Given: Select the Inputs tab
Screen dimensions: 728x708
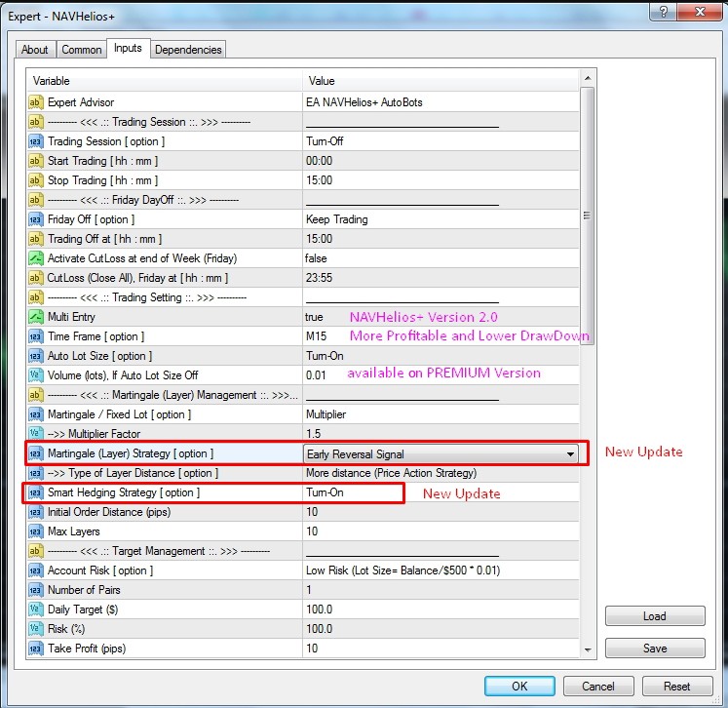Looking at the screenshot, I should coord(128,49).
